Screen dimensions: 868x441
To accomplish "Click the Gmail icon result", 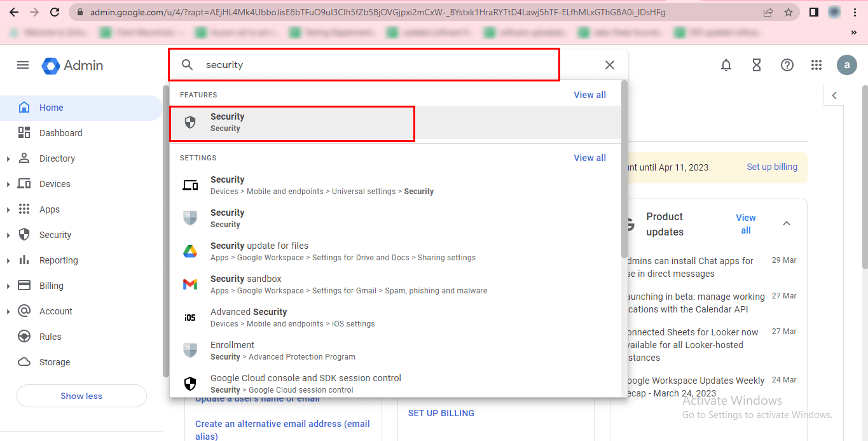I will (190, 284).
